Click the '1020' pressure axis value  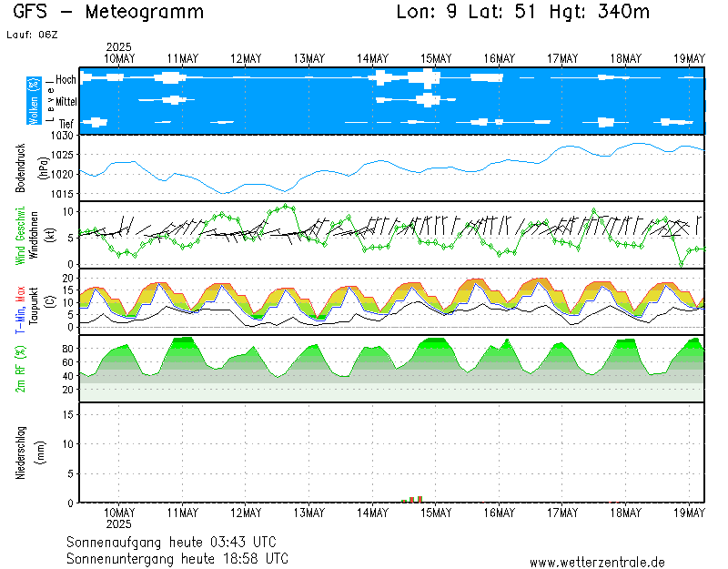point(62,175)
